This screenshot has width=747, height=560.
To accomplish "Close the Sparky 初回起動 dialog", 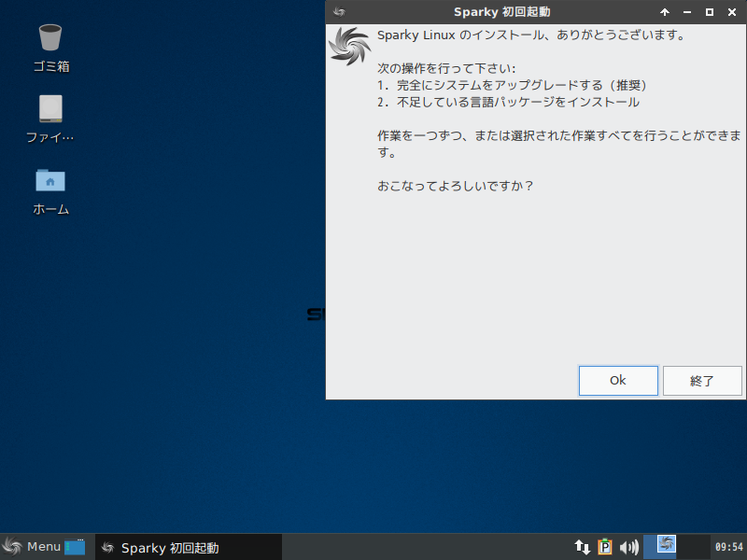I will 732,12.
